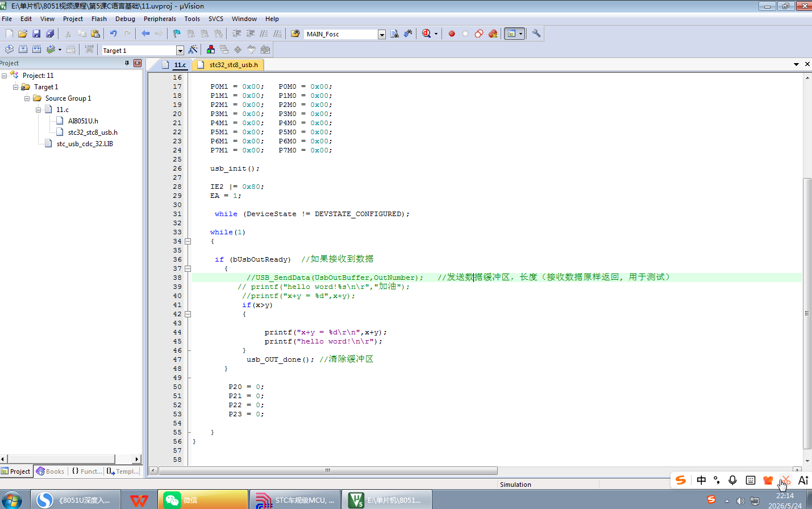Click Find in Files icon

coord(295,34)
